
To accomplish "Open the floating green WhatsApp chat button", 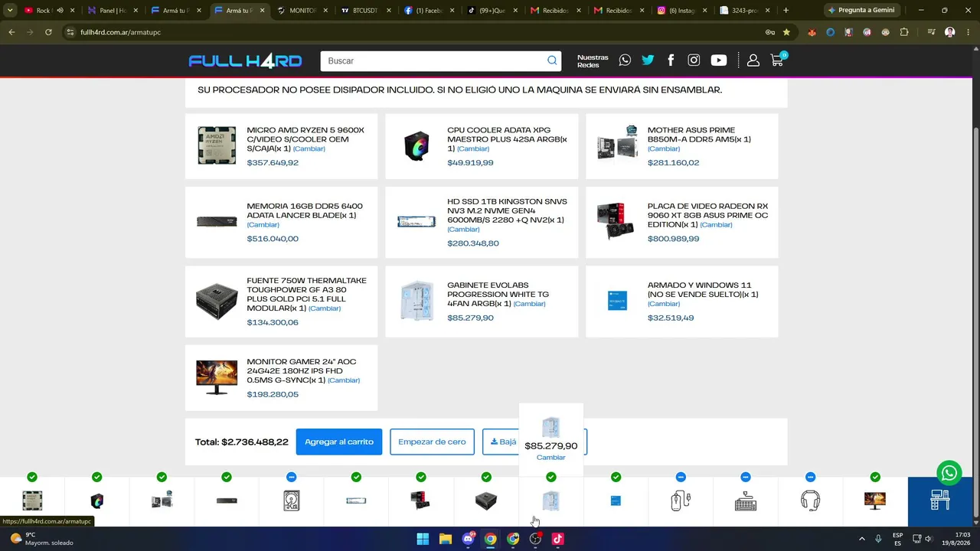I will pyautogui.click(x=949, y=472).
